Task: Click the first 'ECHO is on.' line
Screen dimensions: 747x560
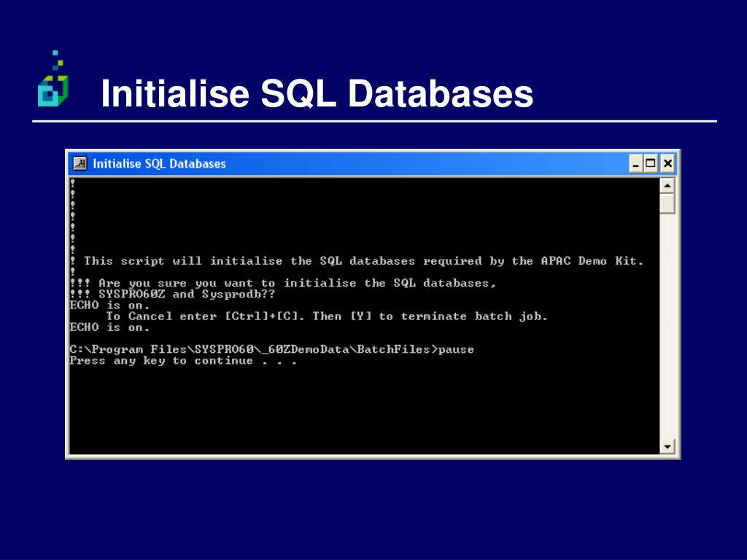Action: (109, 306)
